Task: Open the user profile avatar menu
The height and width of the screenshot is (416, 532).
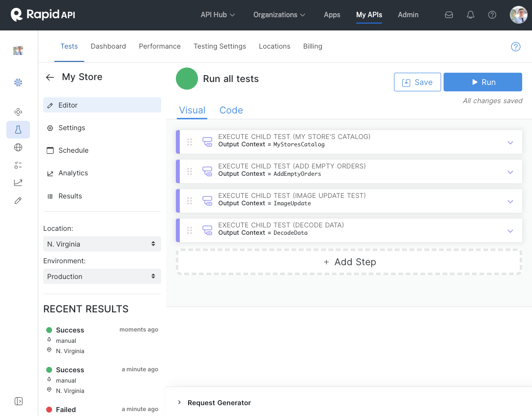Action: point(518,15)
